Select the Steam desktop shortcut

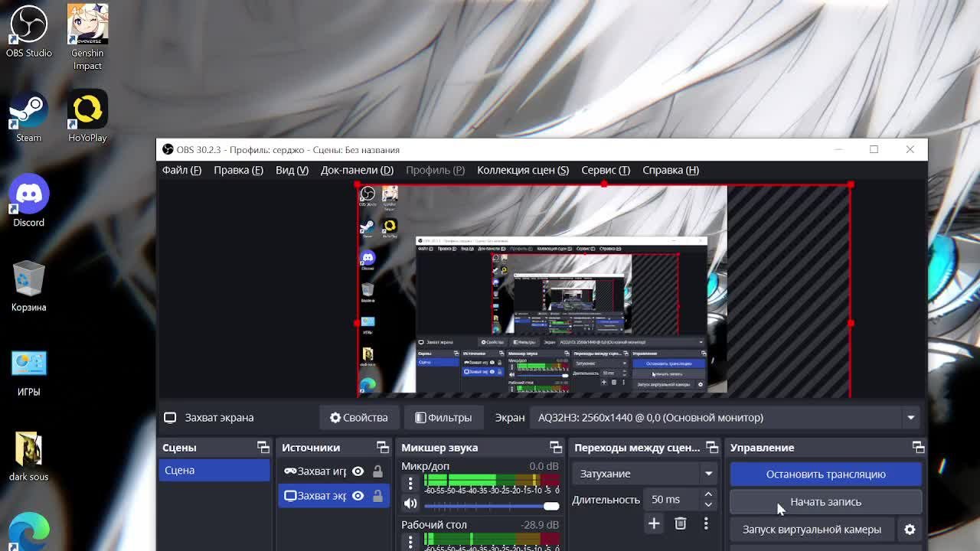[29, 117]
